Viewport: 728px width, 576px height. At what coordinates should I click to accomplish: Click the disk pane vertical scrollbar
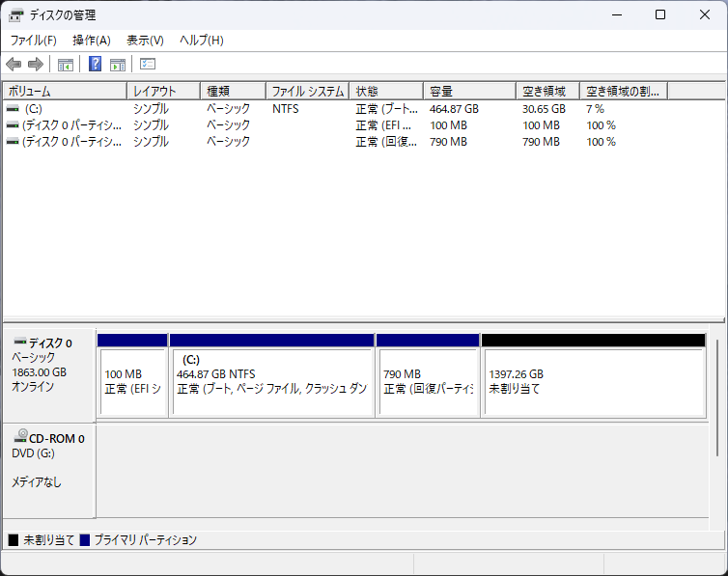[x=715, y=396]
